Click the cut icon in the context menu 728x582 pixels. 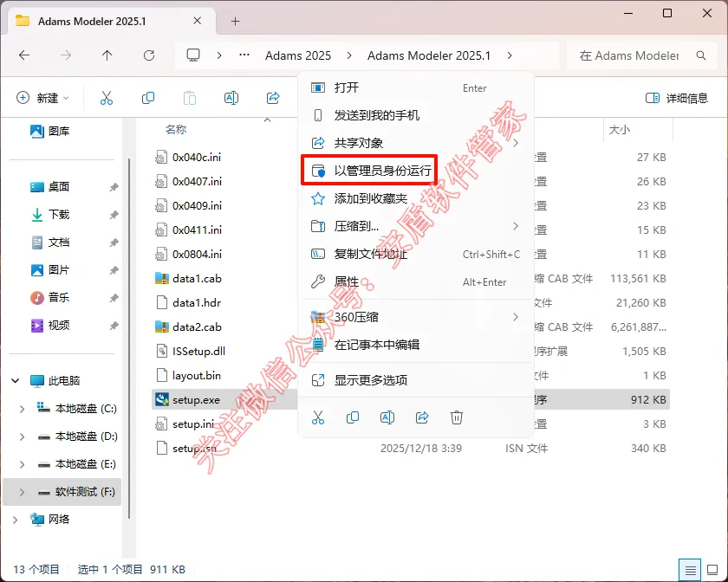coord(318,417)
